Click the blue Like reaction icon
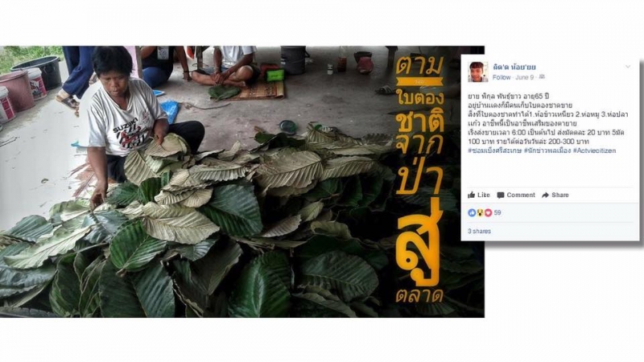Screen dimensions: 644x362 (x=472, y=212)
